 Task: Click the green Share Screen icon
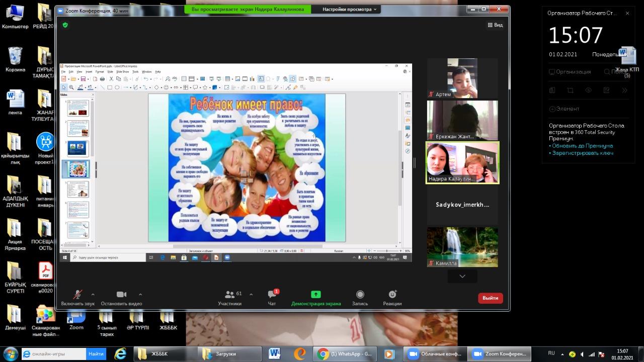coord(315,295)
